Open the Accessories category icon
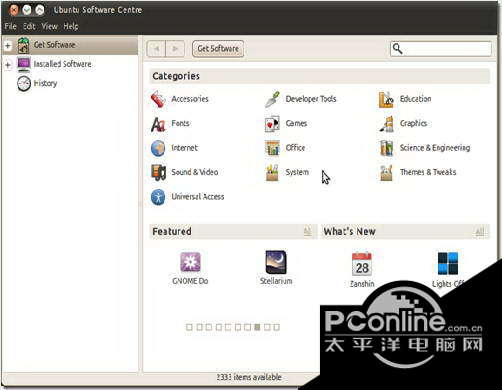502x390 pixels. [158, 99]
